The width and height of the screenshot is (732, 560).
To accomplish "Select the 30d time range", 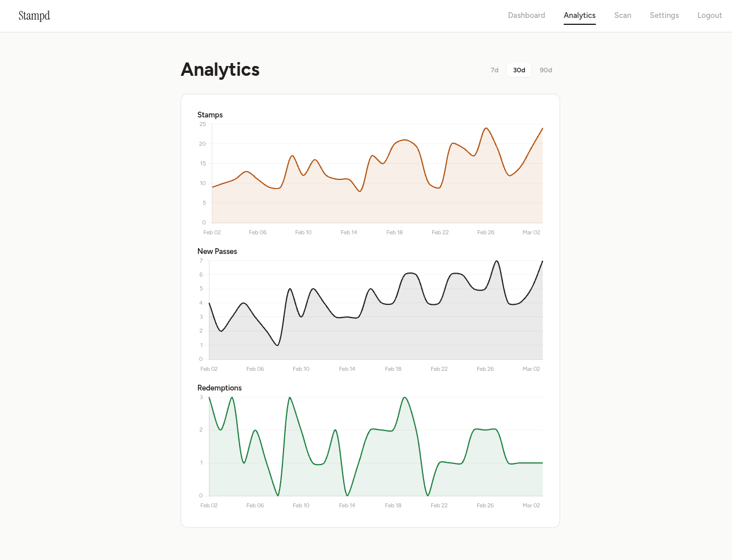I will pos(518,69).
